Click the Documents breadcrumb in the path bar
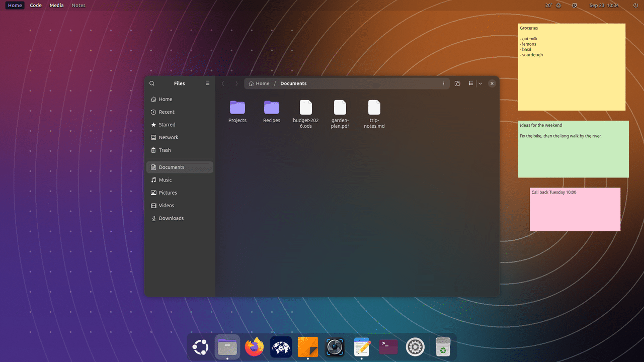 (x=293, y=83)
